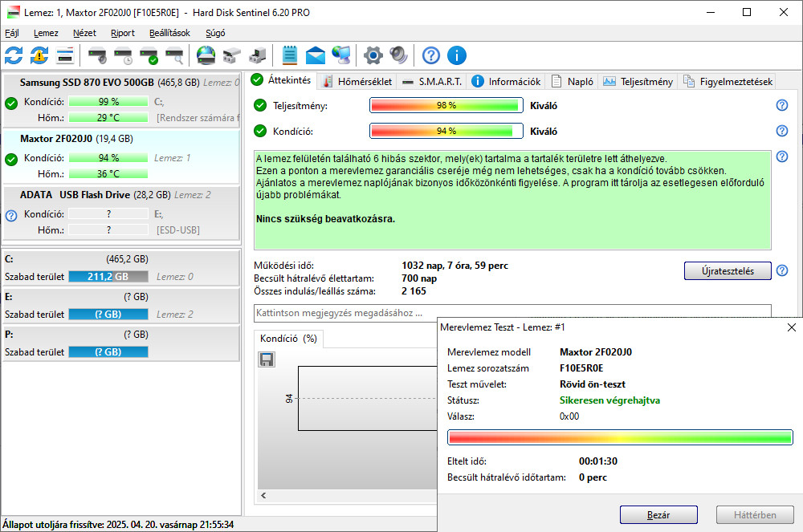The image size is (803, 532).
Task: Click the Bezár button
Action: (x=658, y=514)
